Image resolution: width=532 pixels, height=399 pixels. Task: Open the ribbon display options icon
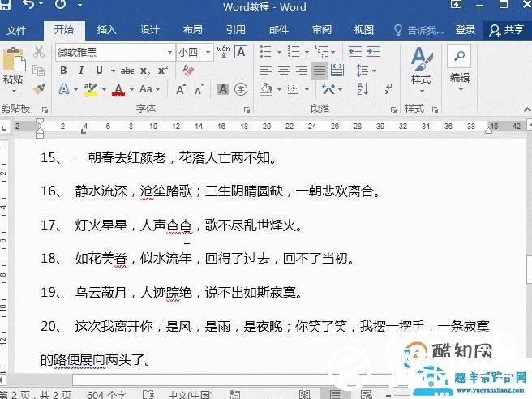click(456, 4)
